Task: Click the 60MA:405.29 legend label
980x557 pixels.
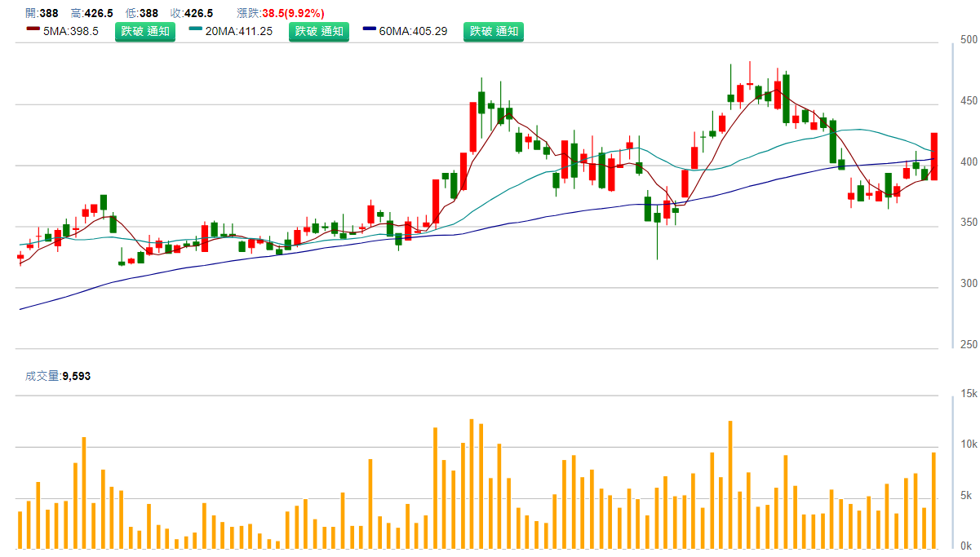Action: 413,32
